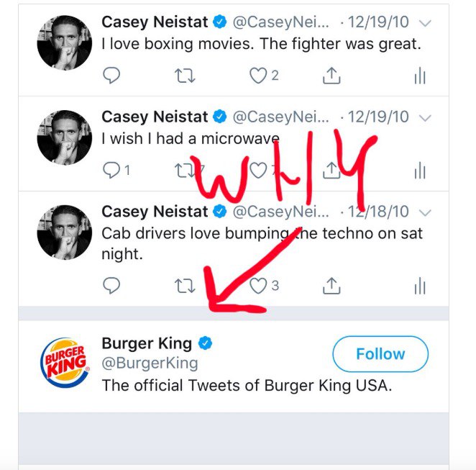Reply to the boxing movies tweet
476x470 pixels.
click(x=111, y=75)
